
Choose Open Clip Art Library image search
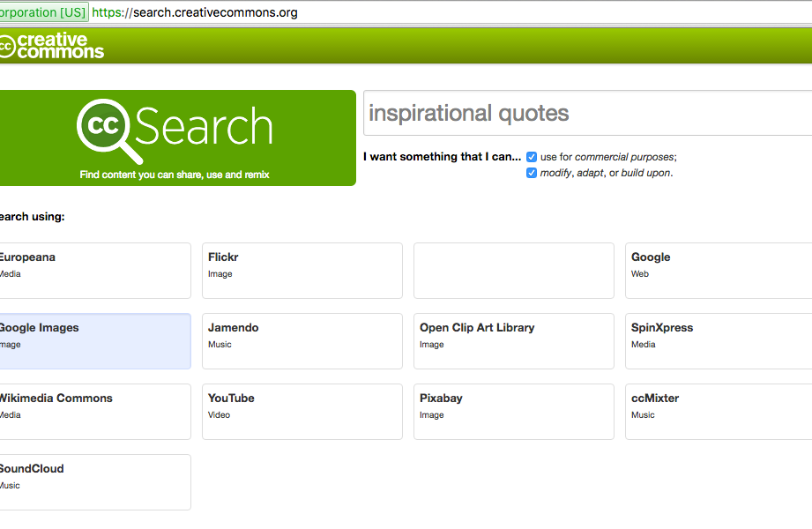tap(514, 341)
